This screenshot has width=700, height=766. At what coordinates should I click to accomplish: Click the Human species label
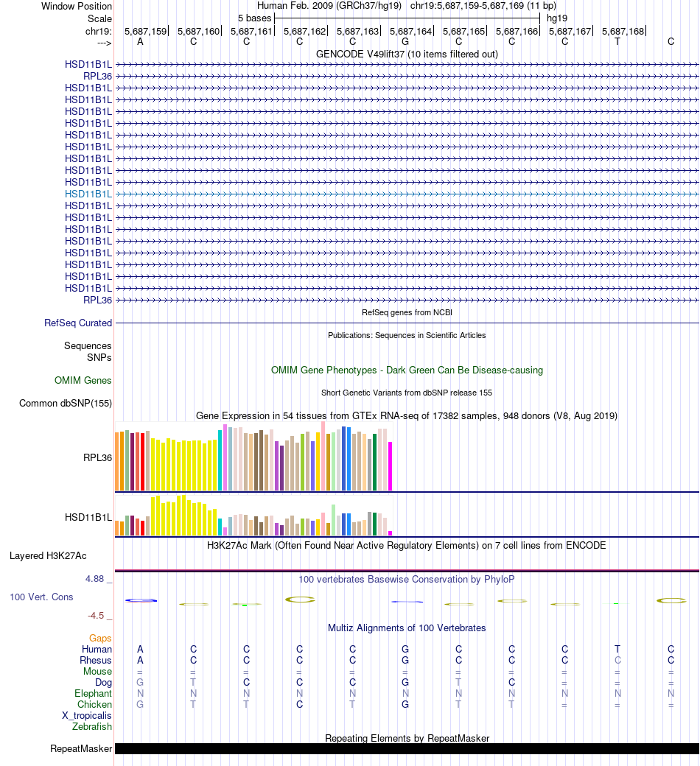pyautogui.click(x=97, y=649)
